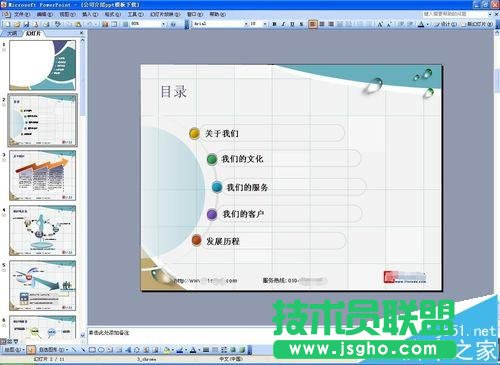Click the Font Color icon in formatting toolbar

pos(421,24)
